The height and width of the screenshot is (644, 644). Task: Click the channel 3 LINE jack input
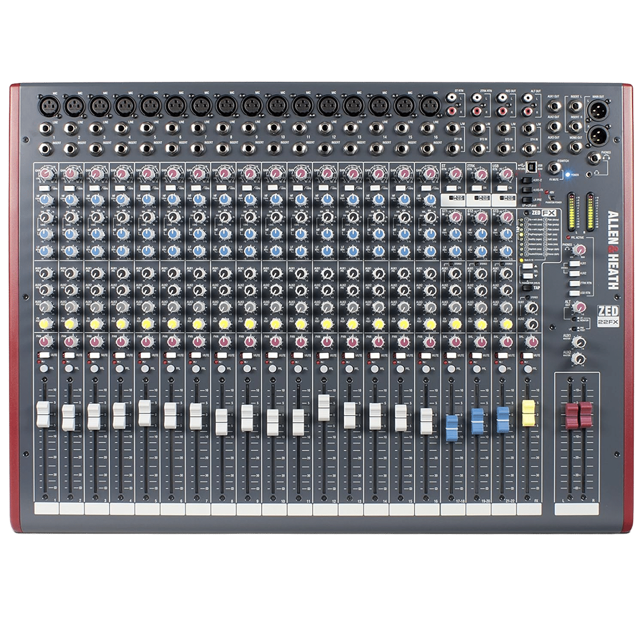(x=97, y=129)
